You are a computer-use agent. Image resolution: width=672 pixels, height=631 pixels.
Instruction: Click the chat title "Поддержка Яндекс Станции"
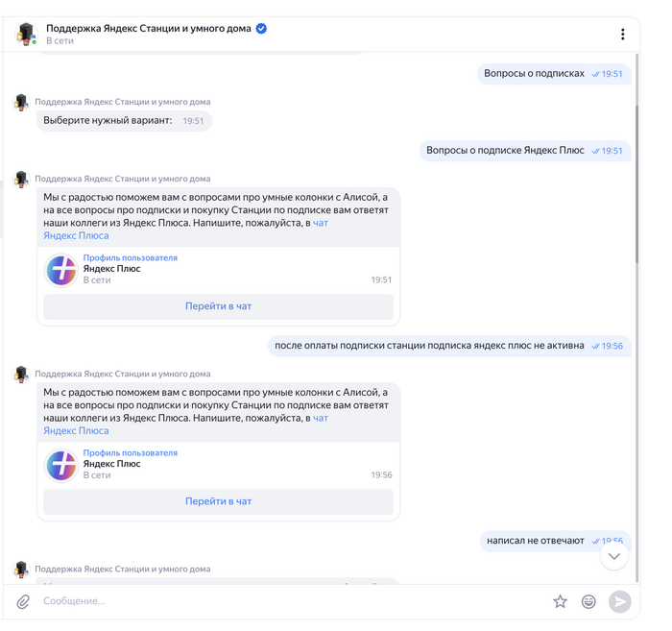[x=149, y=29]
